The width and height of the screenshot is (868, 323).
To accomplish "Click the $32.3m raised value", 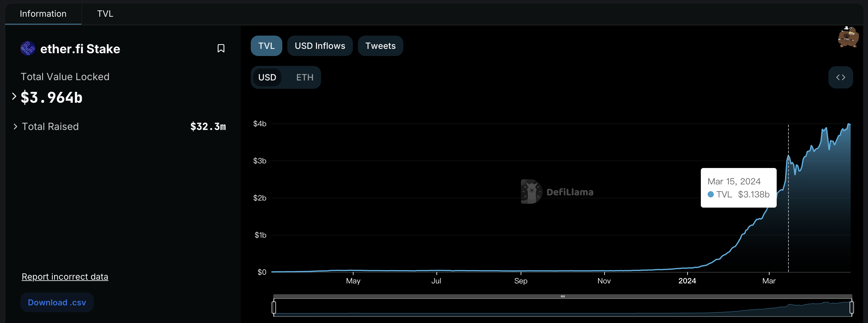I will 208,127.
